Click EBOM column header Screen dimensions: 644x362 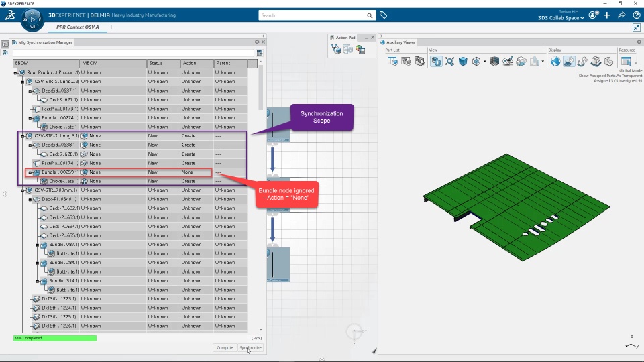tap(46, 63)
